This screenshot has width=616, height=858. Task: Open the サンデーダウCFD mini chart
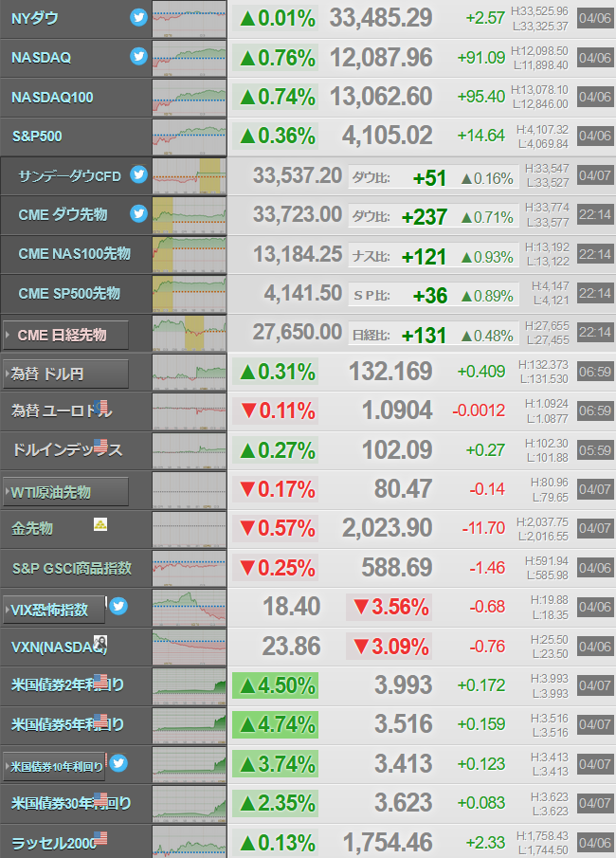coord(190,176)
